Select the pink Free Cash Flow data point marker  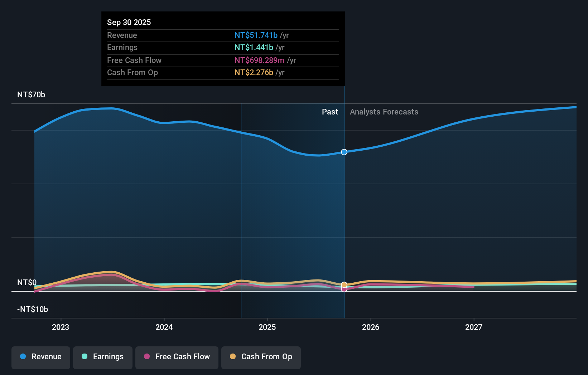[344, 289]
